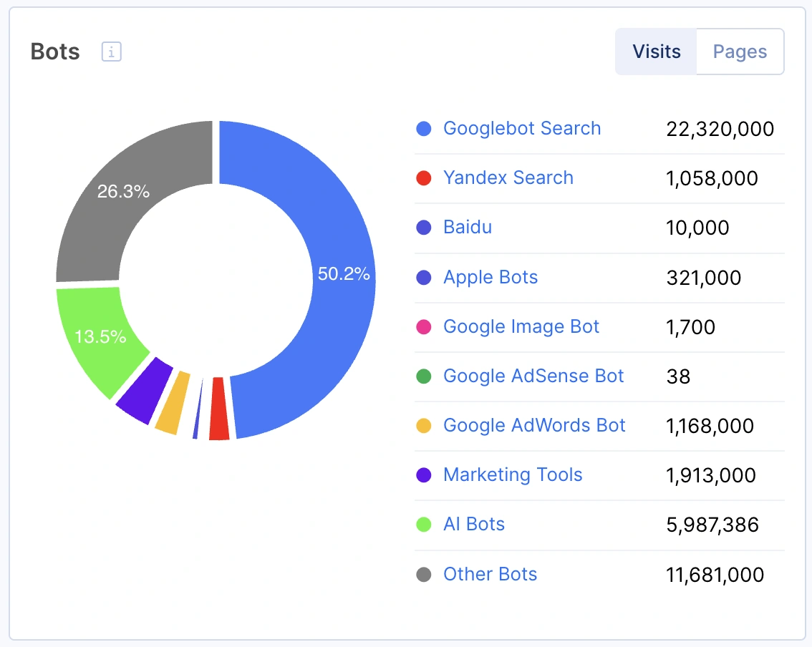Open Google Image Bot details

(x=521, y=327)
